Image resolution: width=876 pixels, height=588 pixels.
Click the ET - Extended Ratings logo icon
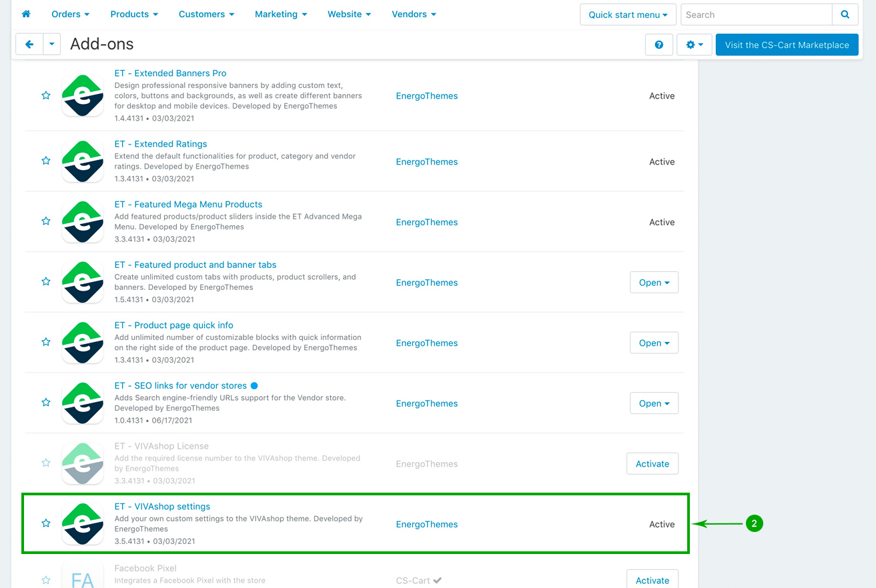(83, 161)
